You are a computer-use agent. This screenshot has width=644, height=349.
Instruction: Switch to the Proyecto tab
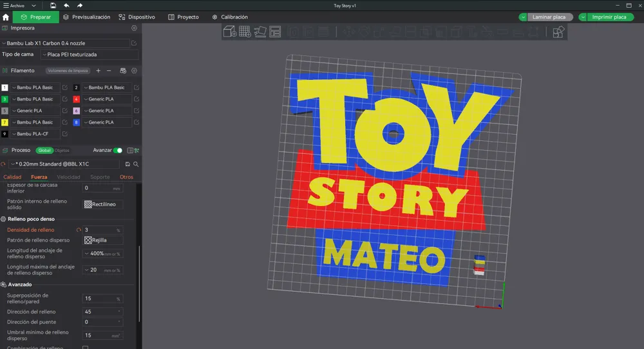(x=183, y=17)
